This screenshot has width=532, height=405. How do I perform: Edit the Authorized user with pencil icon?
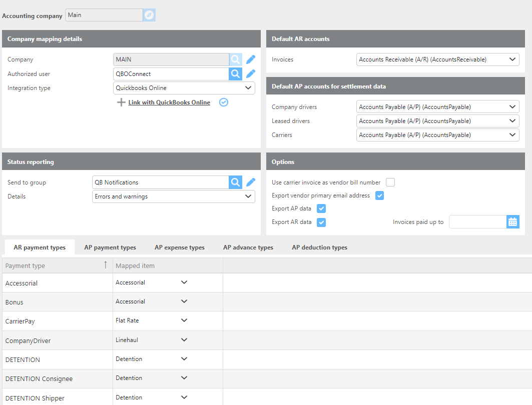click(251, 74)
